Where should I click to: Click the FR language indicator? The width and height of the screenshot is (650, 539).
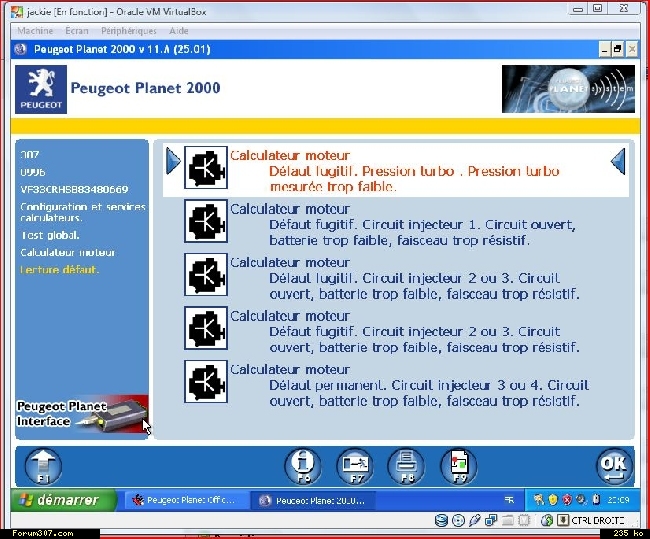(509, 500)
